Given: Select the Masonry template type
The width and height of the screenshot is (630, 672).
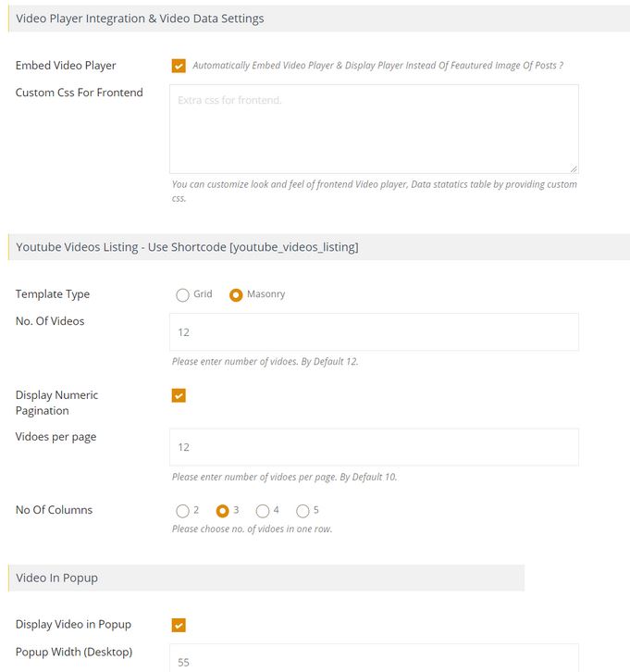Looking at the screenshot, I should coord(236,295).
